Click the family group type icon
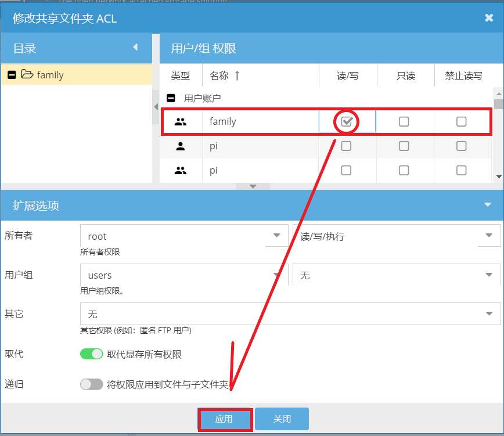Image resolution: width=504 pixels, height=436 pixels. pos(181,122)
